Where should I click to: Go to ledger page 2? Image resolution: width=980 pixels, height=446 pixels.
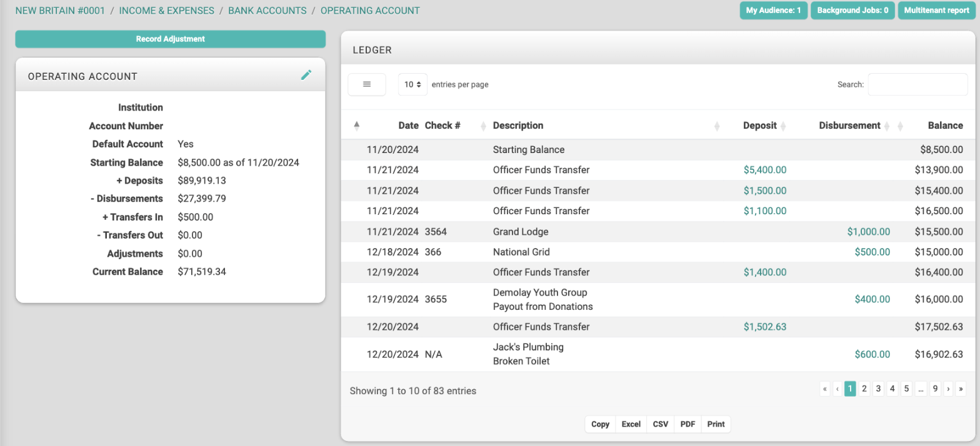pyautogui.click(x=864, y=389)
